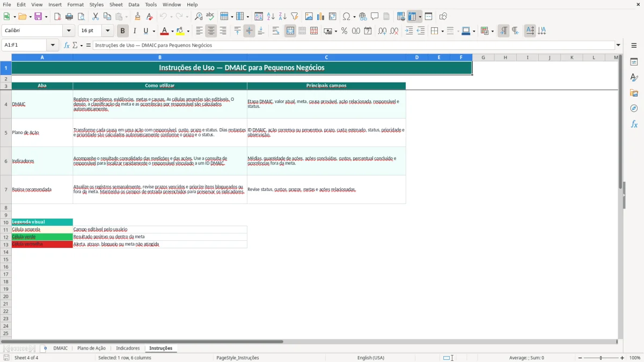
Task: Expand the formula bar
Action: coord(618,45)
